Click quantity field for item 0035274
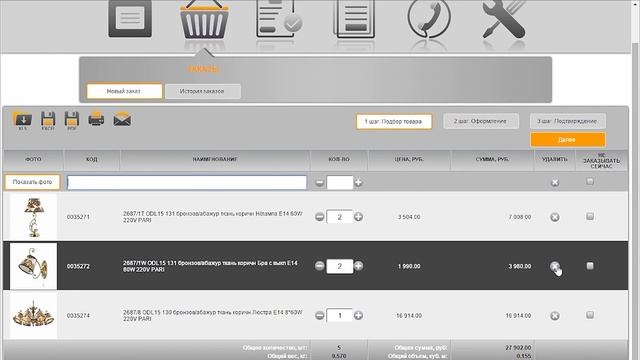Image resolution: width=640 pixels, height=360 pixels. (340, 316)
